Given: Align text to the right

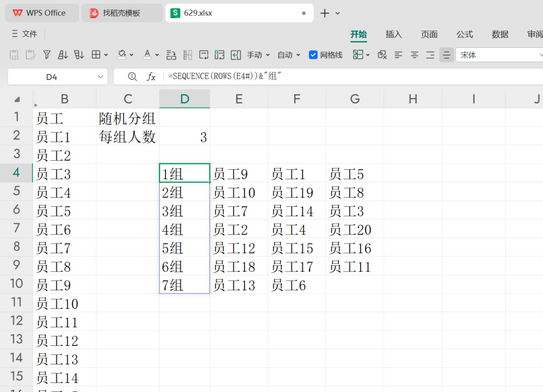Looking at the screenshot, I should 431,55.
